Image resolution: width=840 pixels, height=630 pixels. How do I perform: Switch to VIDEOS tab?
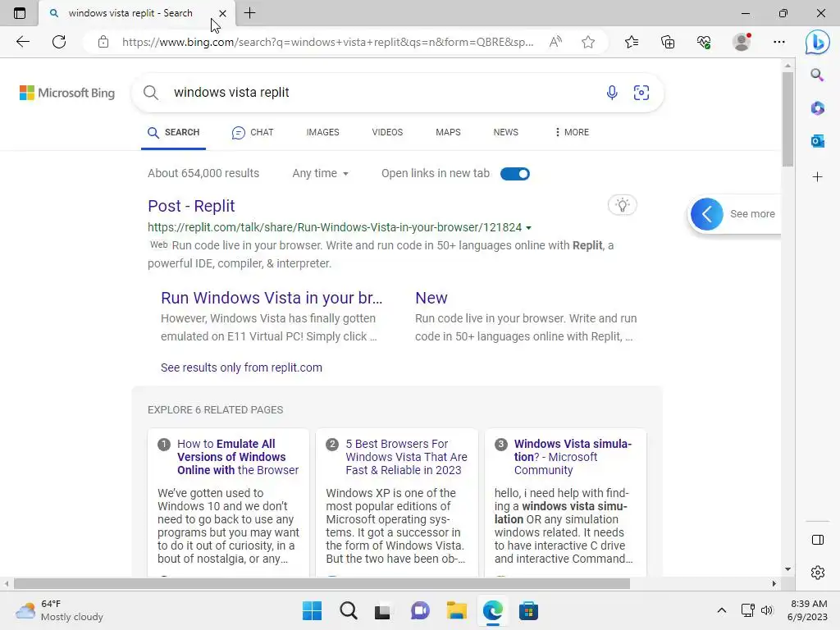(x=387, y=132)
